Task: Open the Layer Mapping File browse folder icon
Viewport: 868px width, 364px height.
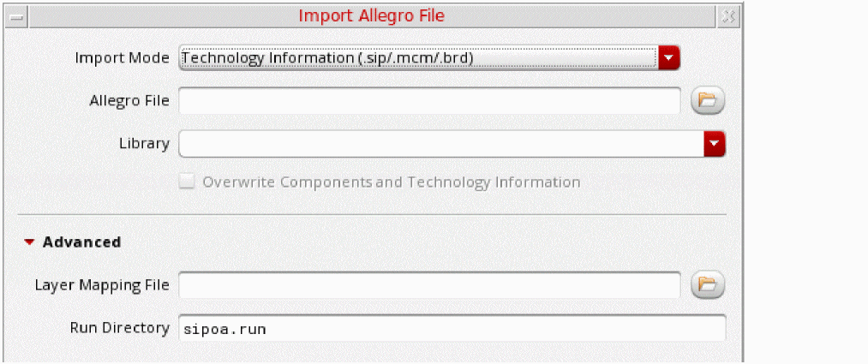Action: pyautogui.click(x=708, y=284)
